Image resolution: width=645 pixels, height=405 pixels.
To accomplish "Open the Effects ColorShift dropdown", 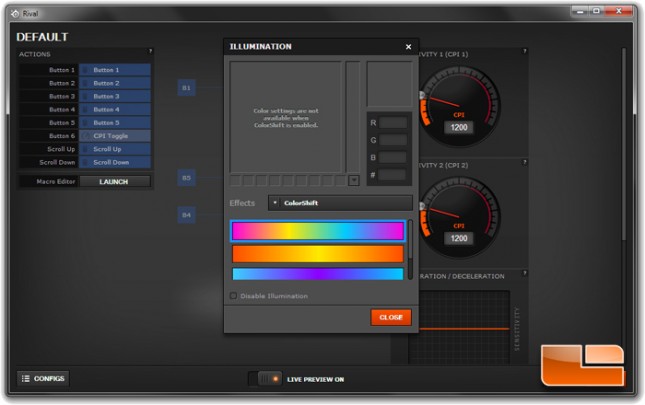I will pyautogui.click(x=340, y=203).
